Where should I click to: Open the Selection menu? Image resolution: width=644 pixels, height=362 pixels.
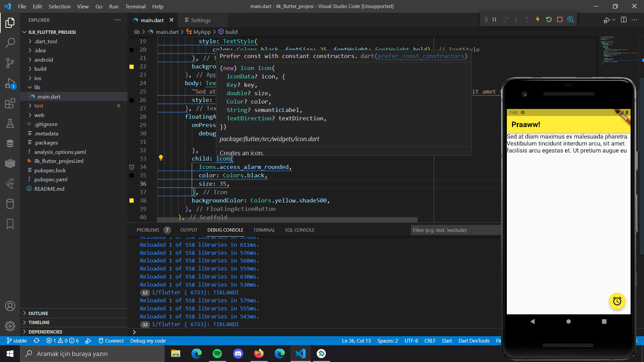click(x=59, y=6)
